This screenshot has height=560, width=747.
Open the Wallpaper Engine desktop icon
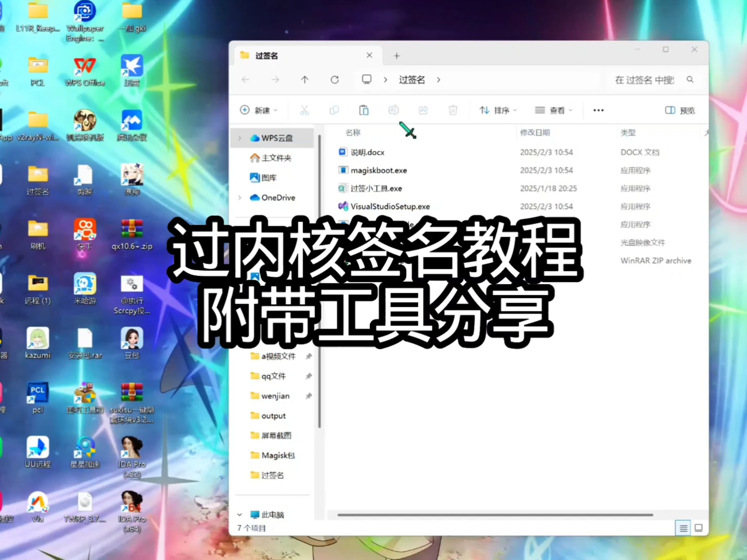click(85, 21)
